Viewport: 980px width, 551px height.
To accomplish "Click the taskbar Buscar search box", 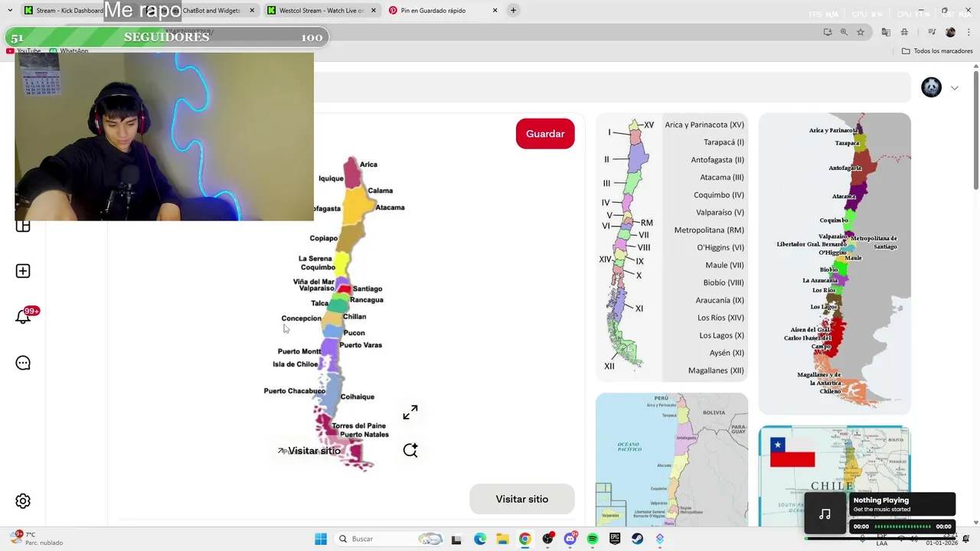I will click(x=390, y=539).
